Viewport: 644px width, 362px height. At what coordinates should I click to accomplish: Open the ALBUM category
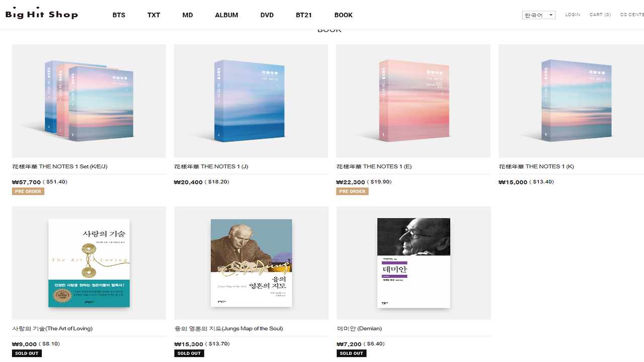(226, 15)
